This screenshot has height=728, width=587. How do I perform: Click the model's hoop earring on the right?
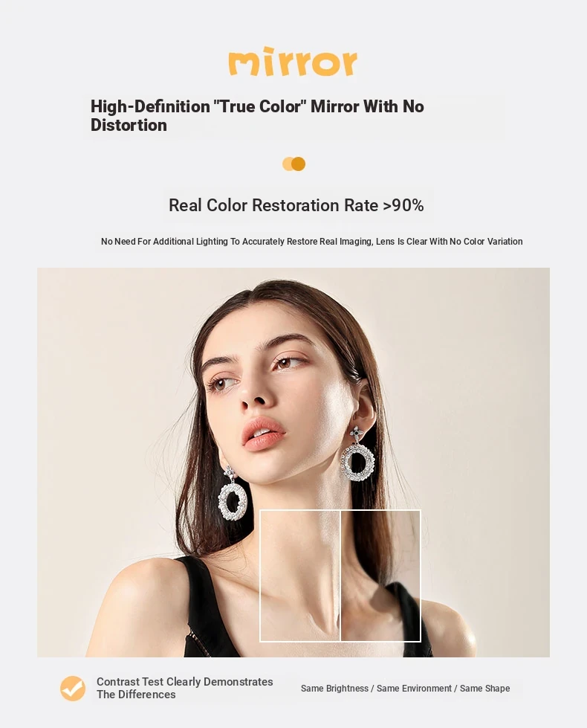(x=357, y=455)
